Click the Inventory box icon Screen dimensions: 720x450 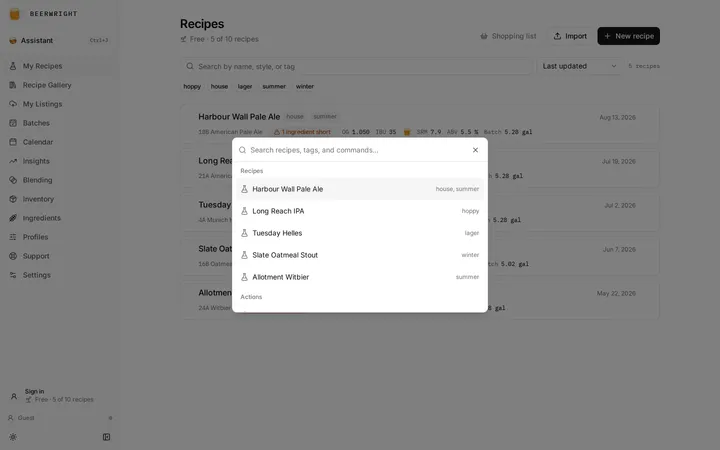[13, 199]
